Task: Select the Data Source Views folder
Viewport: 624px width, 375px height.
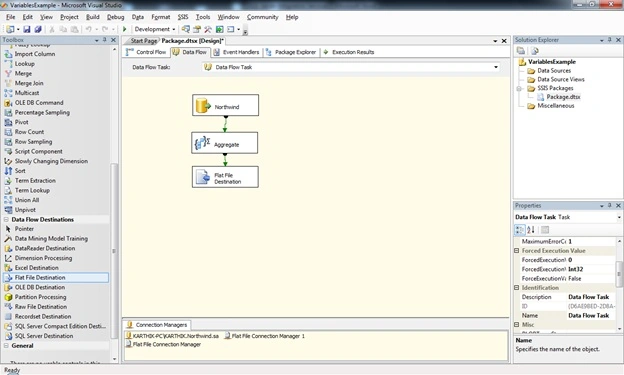Action: pos(560,80)
